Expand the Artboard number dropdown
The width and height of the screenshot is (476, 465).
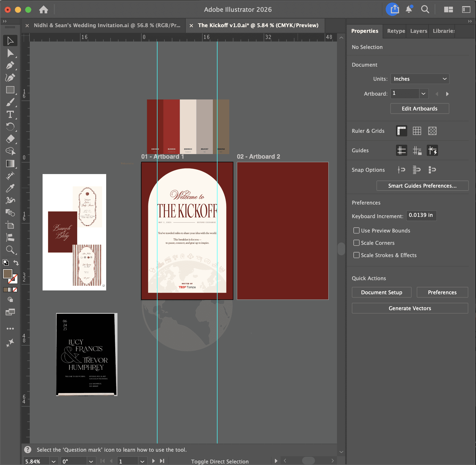423,94
